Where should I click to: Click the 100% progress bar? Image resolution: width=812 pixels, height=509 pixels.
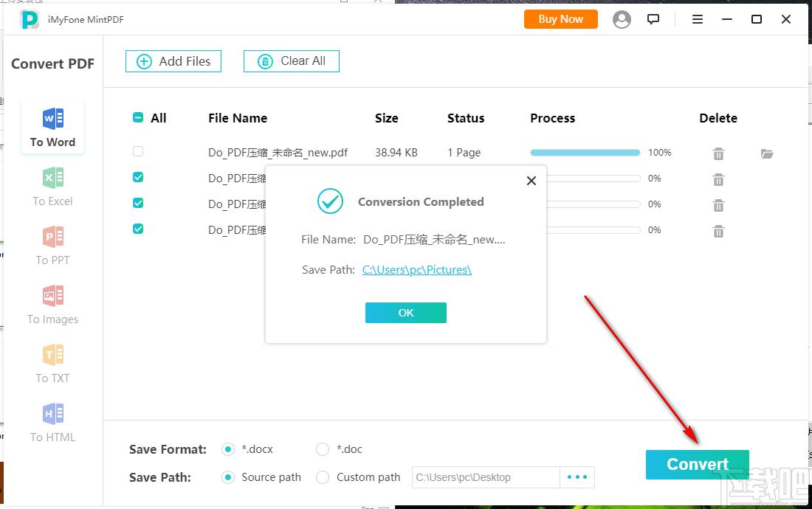pos(585,153)
